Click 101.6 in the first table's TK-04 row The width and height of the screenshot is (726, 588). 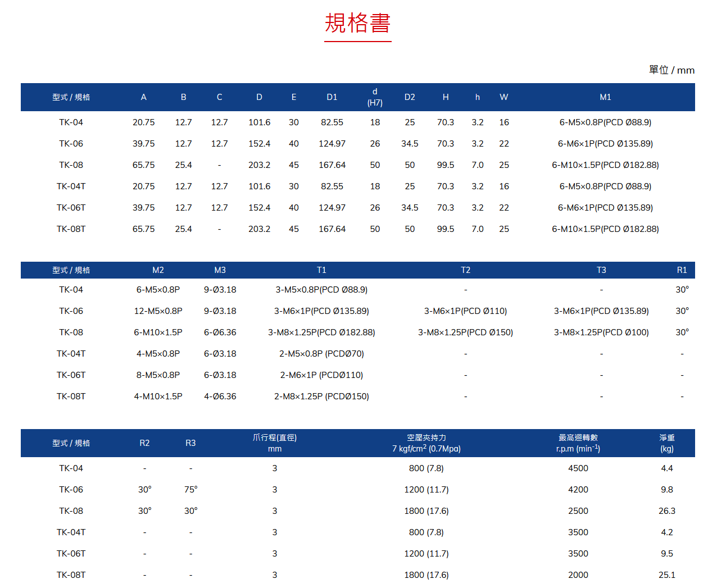tap(260, 122)
